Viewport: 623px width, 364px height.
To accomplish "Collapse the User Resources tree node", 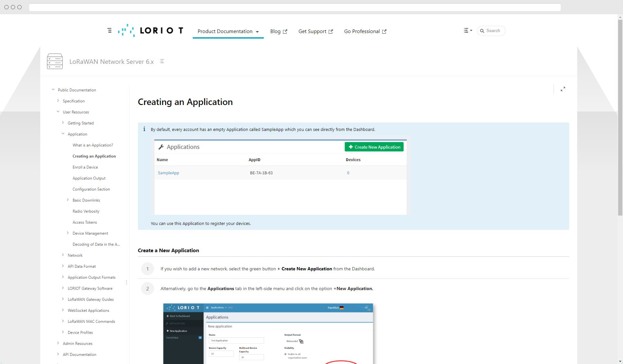I will 58,112.
